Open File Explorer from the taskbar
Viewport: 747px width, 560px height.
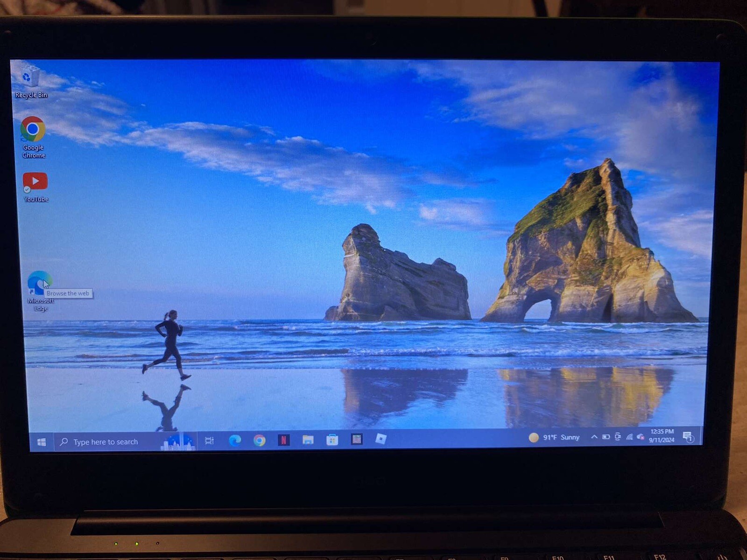point(308,440)
